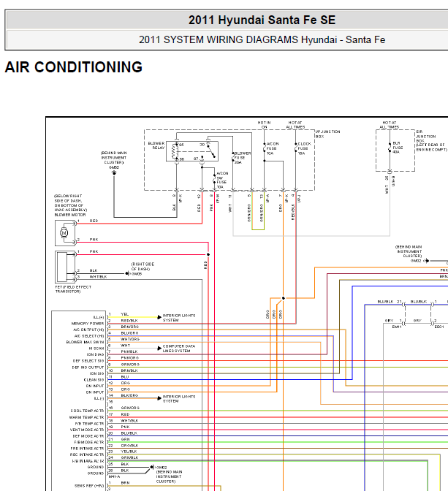Click the "I/P JUNCTION BOX" label
The height and width of the screenshot is (491, 448).
click(327, 134)
